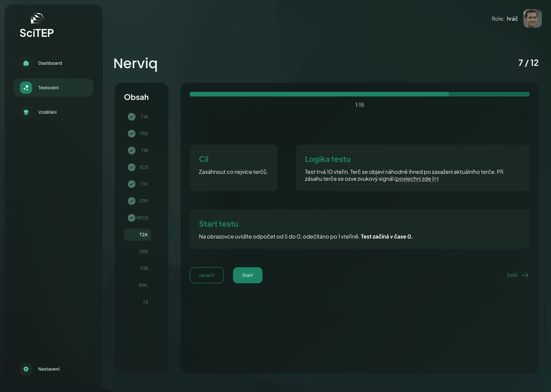Click the opravit button
The image size is (551, 392).
207,275
